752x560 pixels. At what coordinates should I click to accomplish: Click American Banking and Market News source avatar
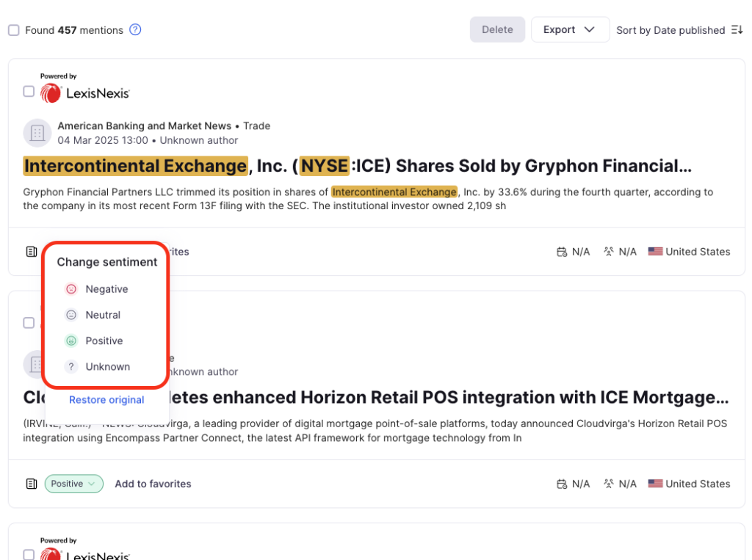37,133
